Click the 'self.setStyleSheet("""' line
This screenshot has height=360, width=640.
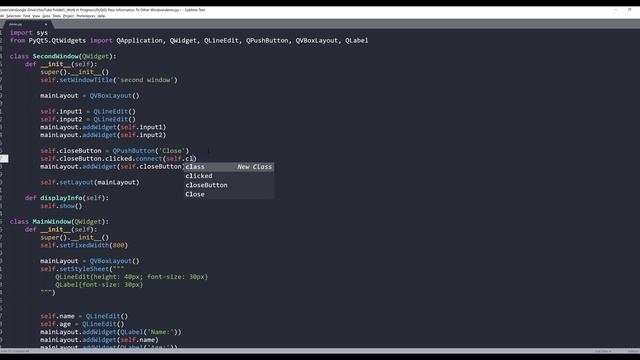click(x=82, y=269)
